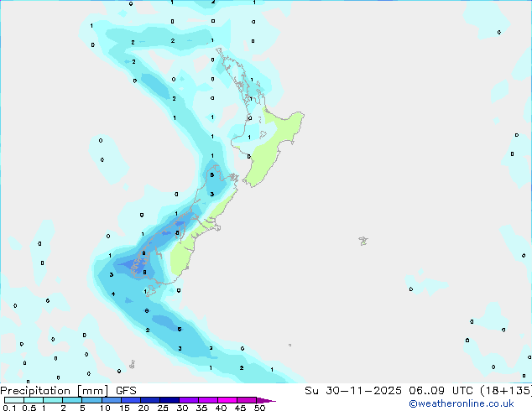Click the '4' precipitation value southwest of Fiordland

tap(113, 294)
